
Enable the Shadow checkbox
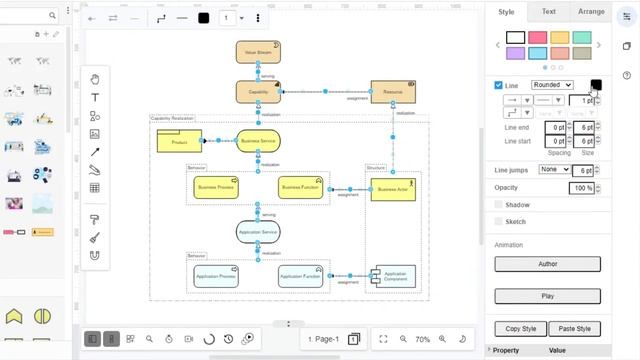[x=498, y=204]
